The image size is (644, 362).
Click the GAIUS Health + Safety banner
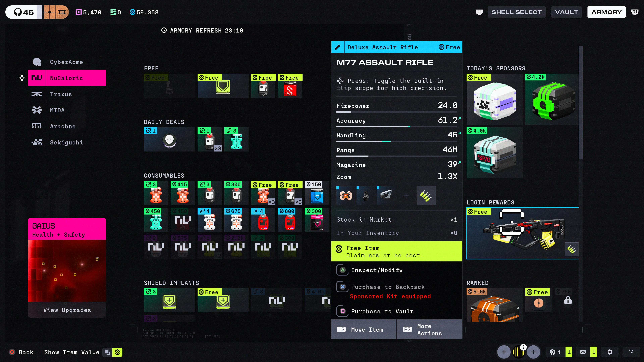(x=67, y=229)
